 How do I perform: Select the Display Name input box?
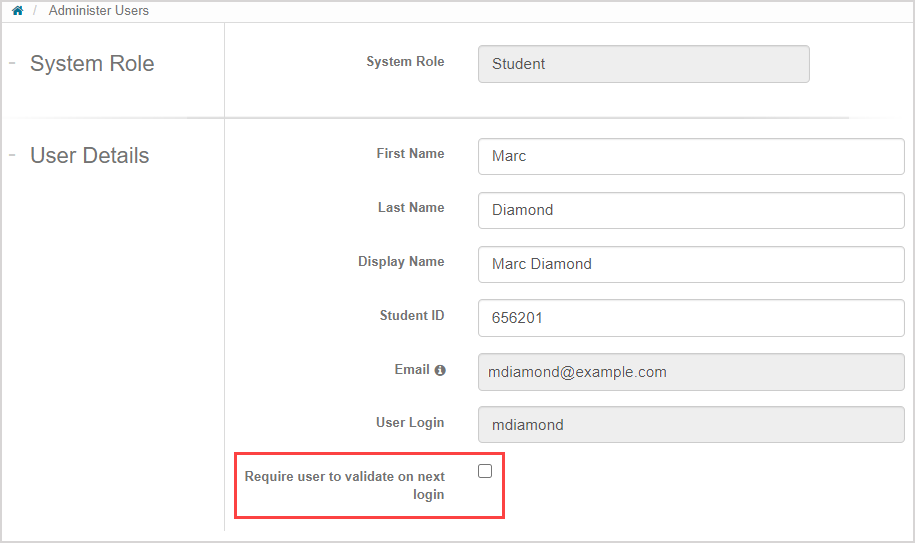690,264
